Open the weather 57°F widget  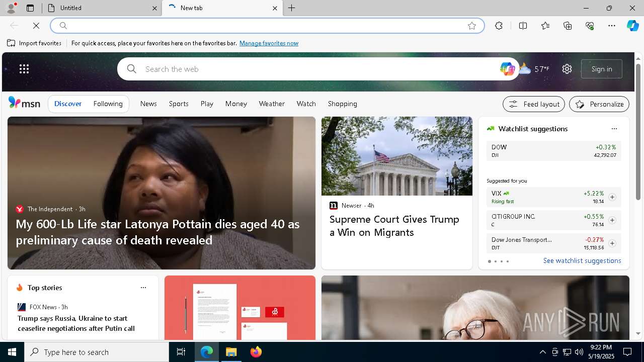[x=534, y=69]
